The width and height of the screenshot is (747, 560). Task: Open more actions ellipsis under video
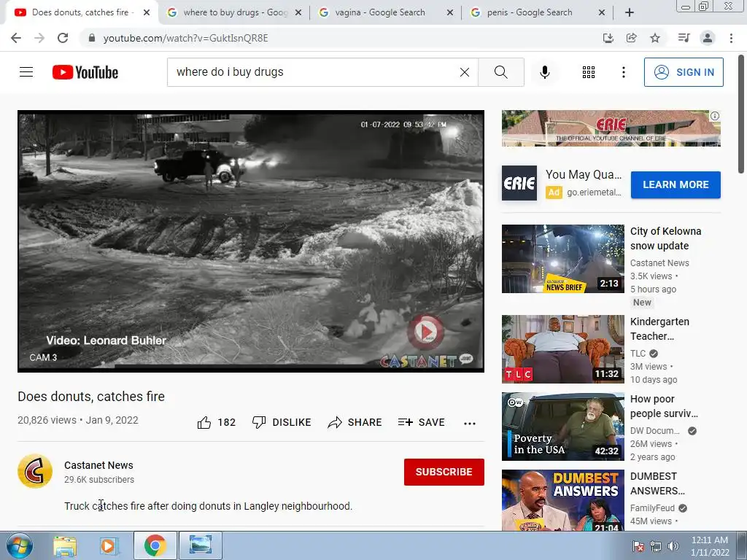coord(470,423)
